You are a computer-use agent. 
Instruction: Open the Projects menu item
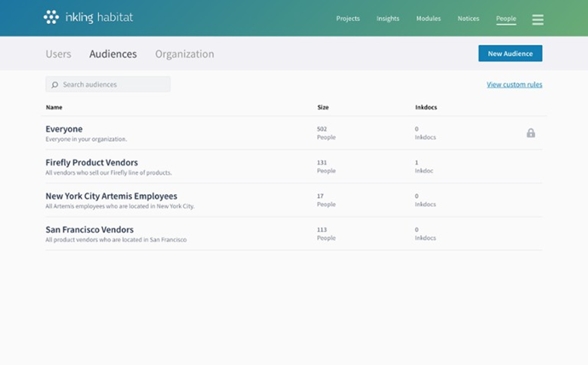(348, 19)
